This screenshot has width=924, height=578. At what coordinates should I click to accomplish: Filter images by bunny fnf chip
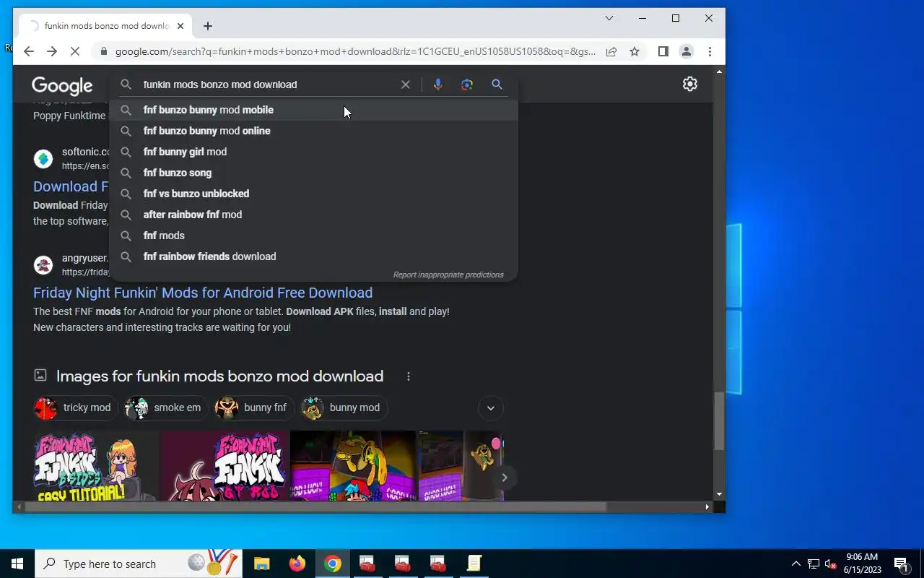coord(255,407)
